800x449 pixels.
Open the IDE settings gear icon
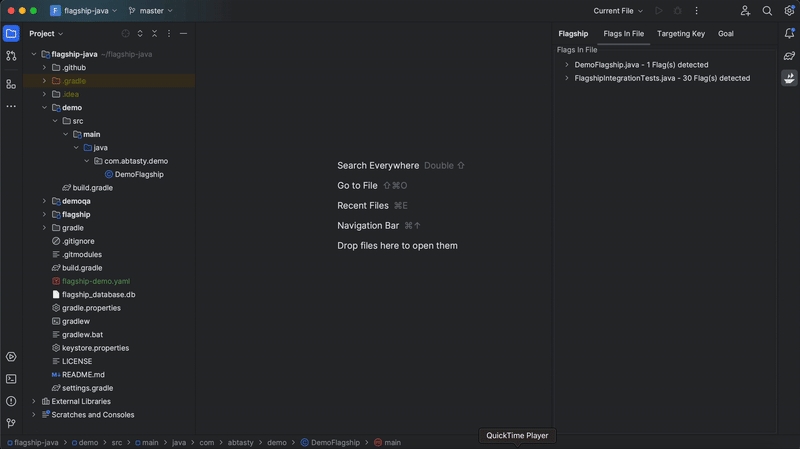789,11
